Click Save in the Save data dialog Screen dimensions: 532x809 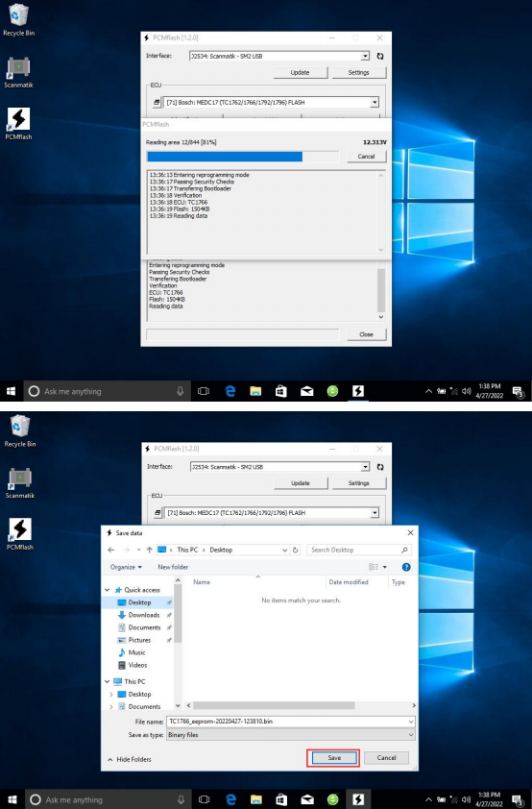click(x=333, y=758)
